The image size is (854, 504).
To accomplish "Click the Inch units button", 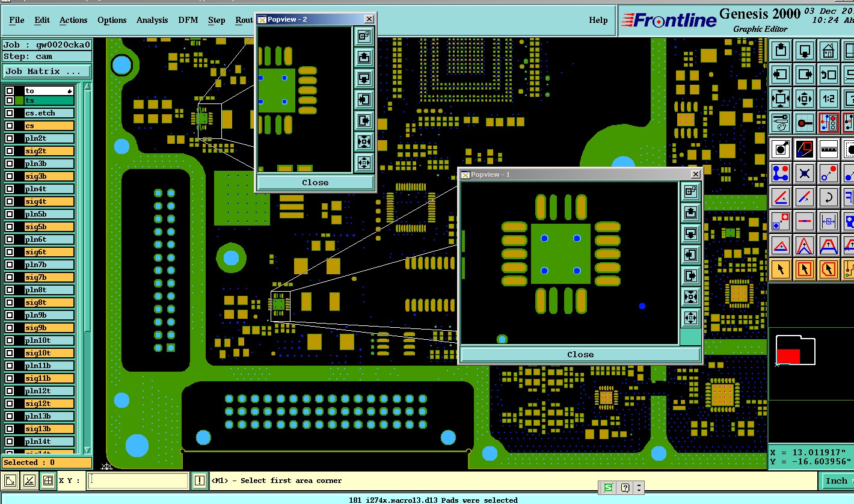I will (x=836, y=481).
